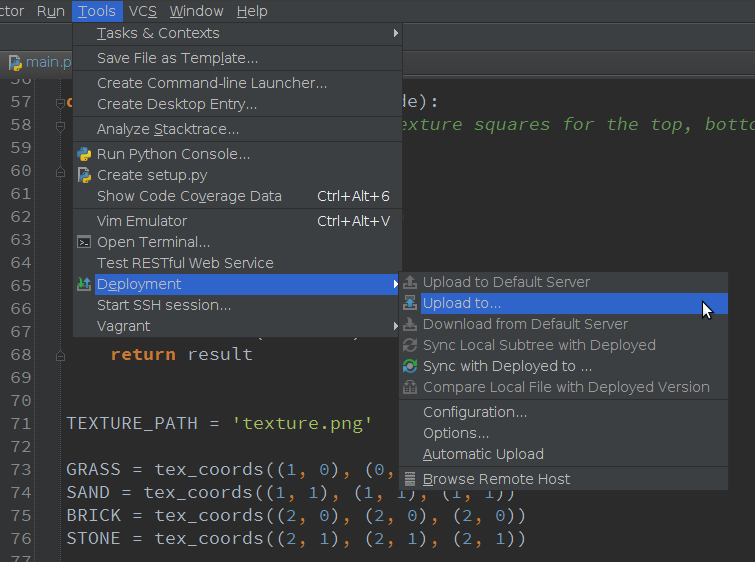Select Create Desktop Entry...
Image resolution: width=755 pixels, height=562 pixels.
(237, 104)
